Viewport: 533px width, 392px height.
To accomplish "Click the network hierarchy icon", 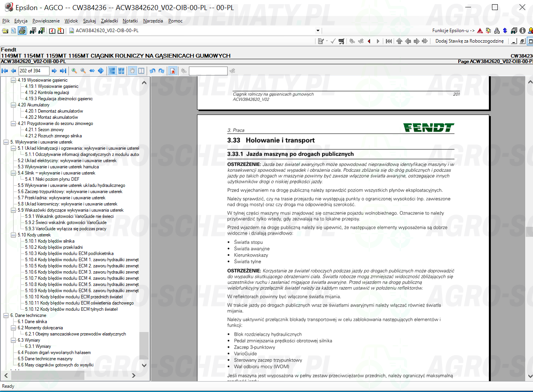I will pos(497,31).
